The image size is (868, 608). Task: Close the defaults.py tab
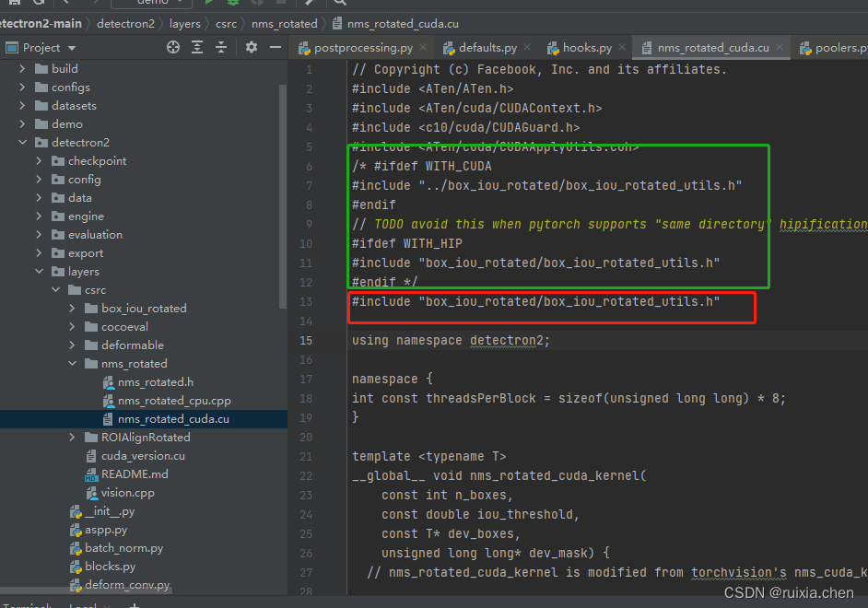click(x=527, y=47)
